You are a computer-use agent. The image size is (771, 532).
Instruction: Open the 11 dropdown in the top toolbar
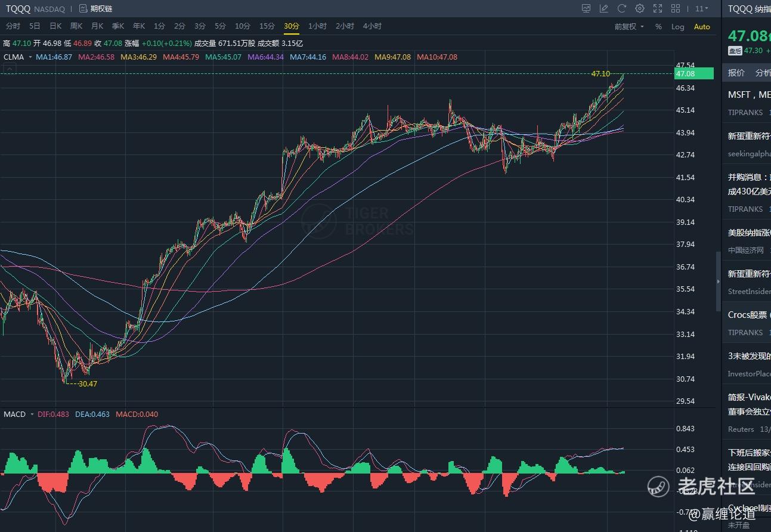[x=701, y=8]
